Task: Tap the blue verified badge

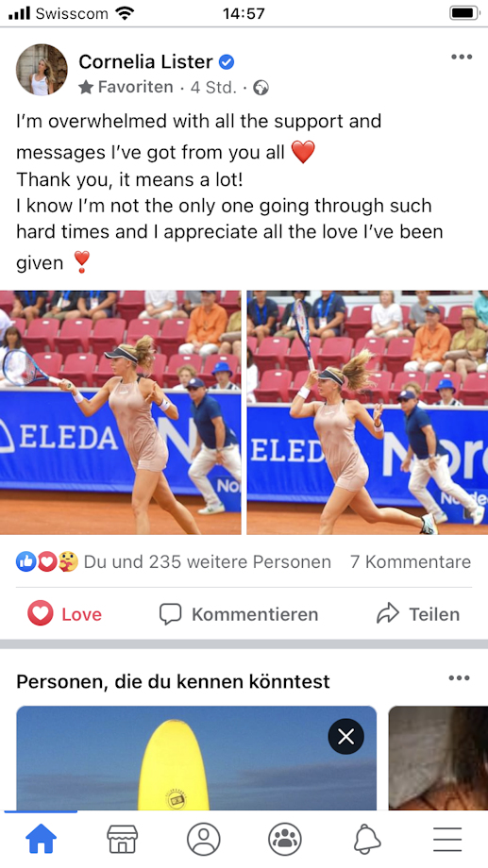Action: click(226, 62)
